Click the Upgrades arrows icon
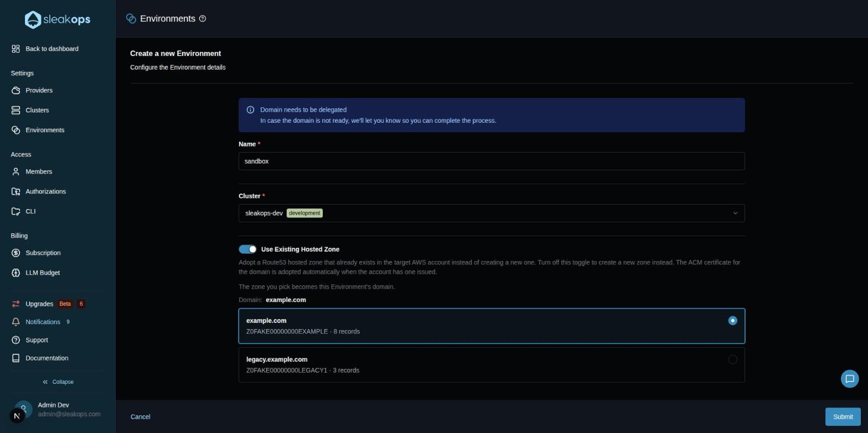 [x=15, y=304]
